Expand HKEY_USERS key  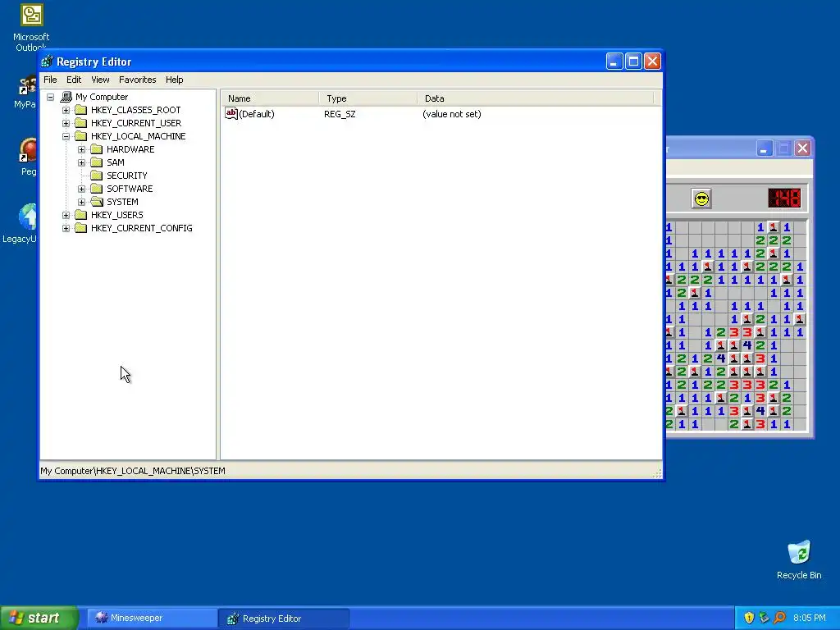(x=66, y=215)
